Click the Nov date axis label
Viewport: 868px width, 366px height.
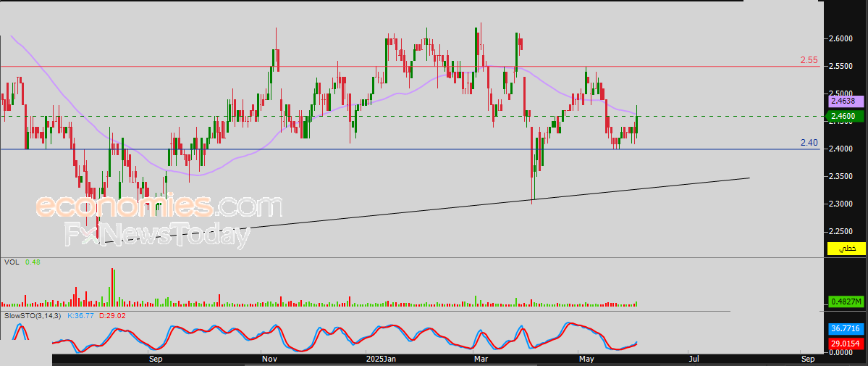pyautogui.click(x=269, y=360)
